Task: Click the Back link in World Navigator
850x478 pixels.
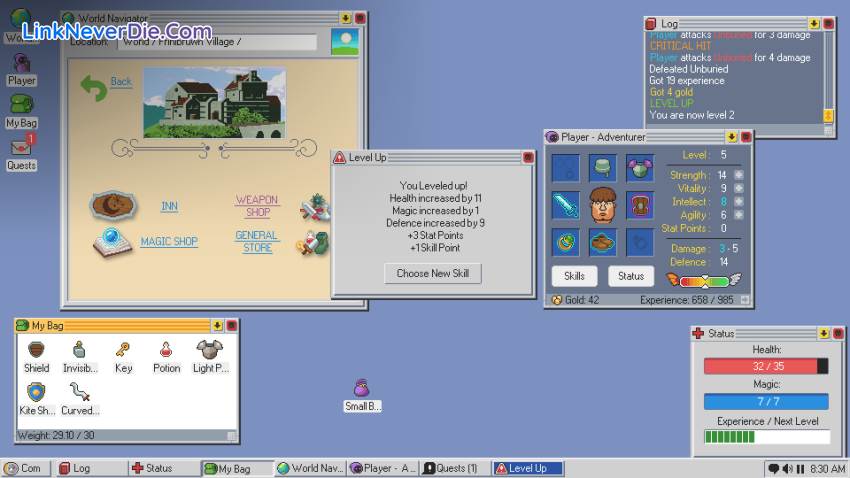Action: click(x=121, y=81)
